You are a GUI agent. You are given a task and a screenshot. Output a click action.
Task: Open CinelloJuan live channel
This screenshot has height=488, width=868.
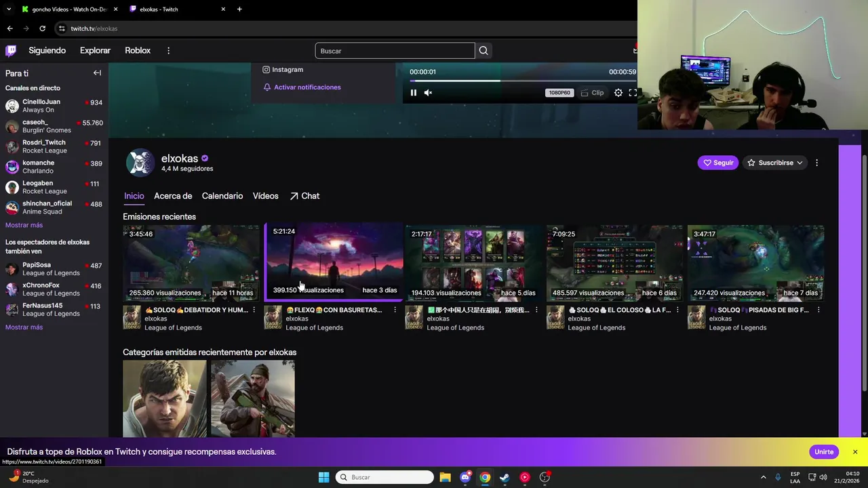pyautogui.click(x=54, y=106)
